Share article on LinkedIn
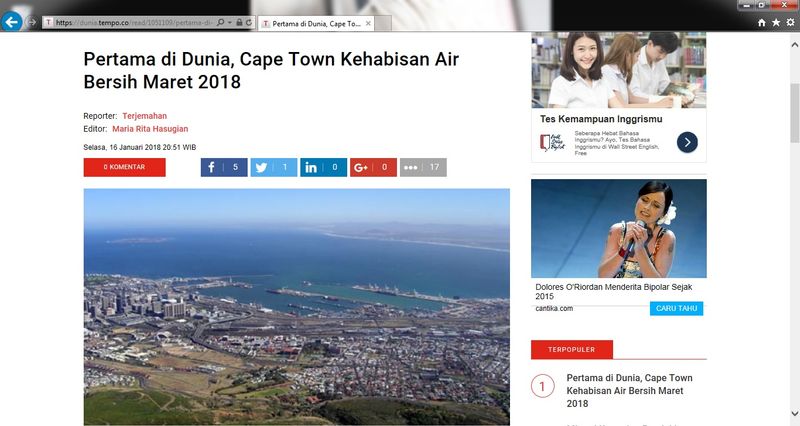This screenshot has width=800, height=426. 323,167
